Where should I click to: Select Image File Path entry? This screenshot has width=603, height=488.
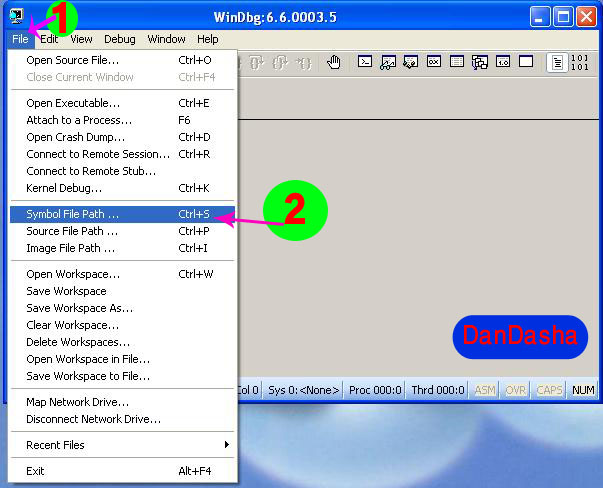[122, 248]
